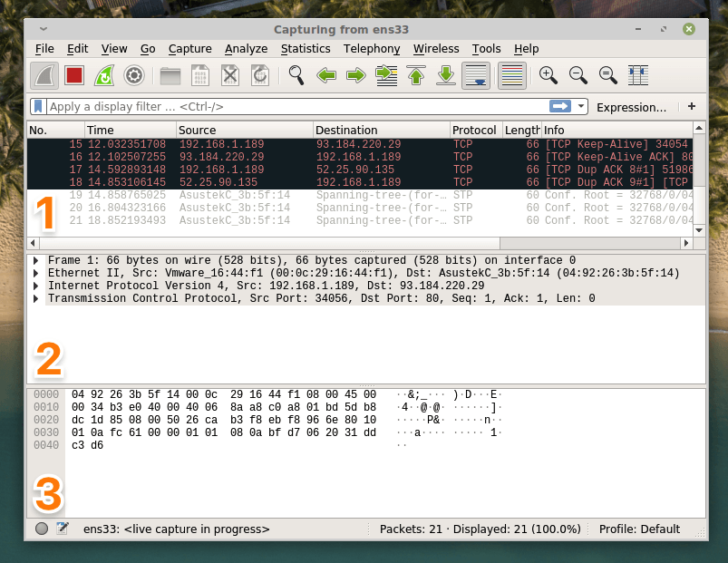Image resolution: width=728 pixels, height=563 pixels.
Task: Jump to last packet icon
Action: (446, 75)
